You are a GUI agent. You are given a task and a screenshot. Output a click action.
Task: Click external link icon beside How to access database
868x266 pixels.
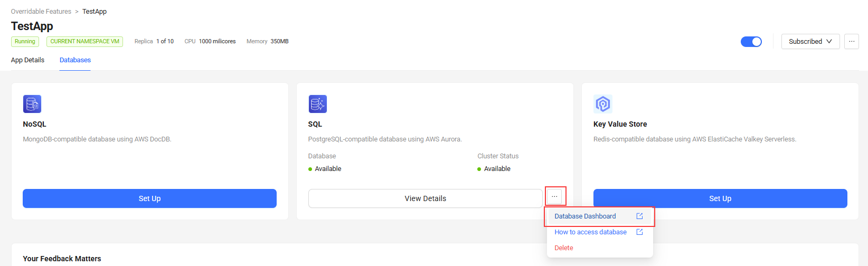tap(639, 232)
